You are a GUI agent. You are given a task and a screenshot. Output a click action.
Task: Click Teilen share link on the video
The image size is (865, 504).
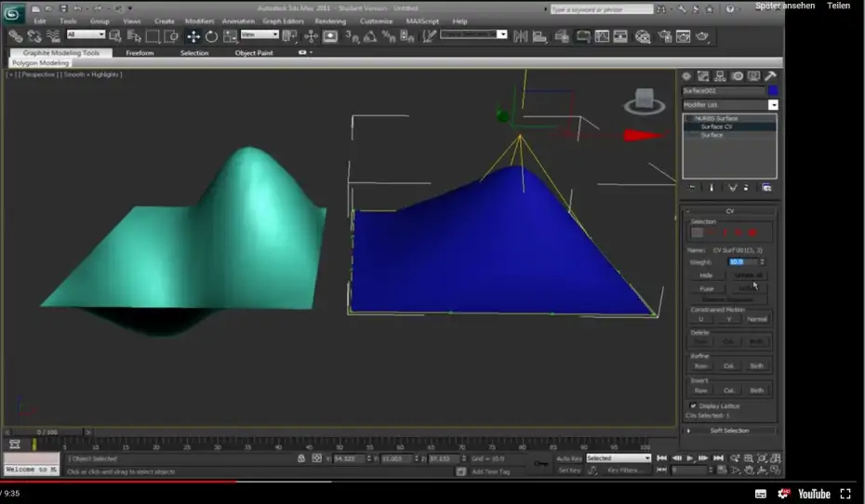coord(838,6)
